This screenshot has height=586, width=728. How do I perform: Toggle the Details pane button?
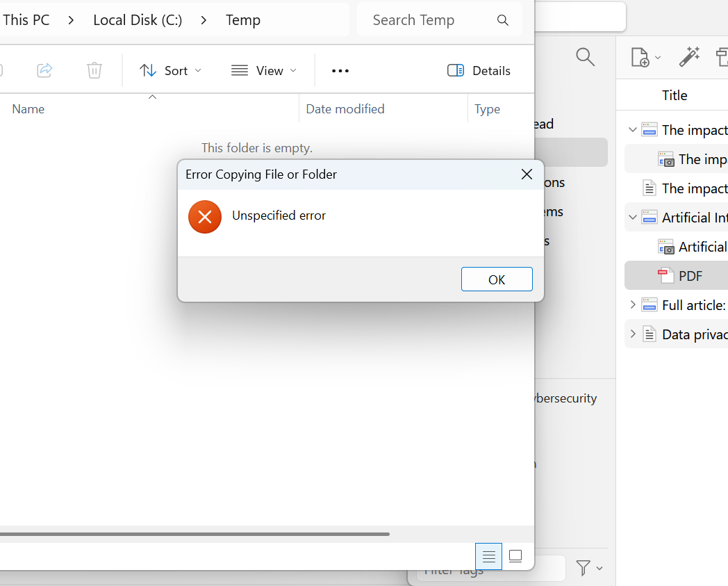(479, 71)
